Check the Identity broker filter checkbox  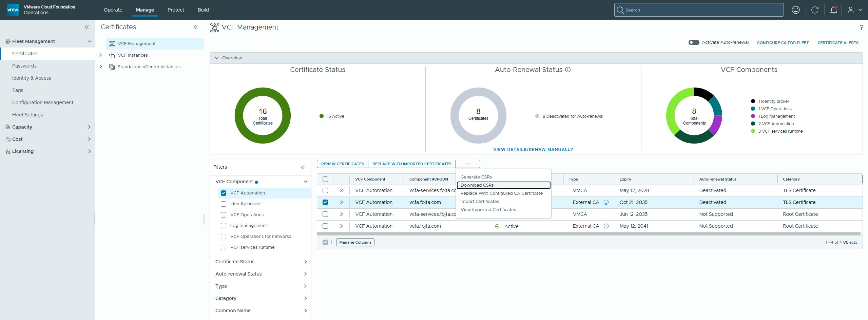click(x=224, y=204)
